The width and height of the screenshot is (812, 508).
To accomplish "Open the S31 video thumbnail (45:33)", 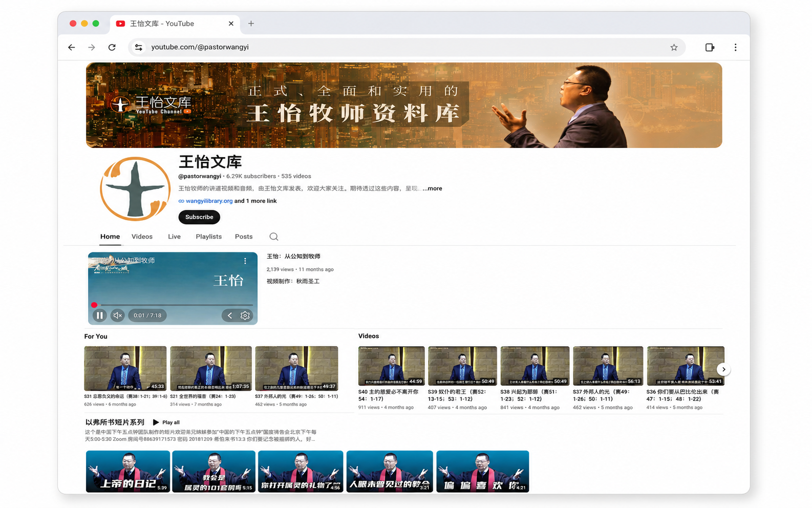I will point(125,368).
